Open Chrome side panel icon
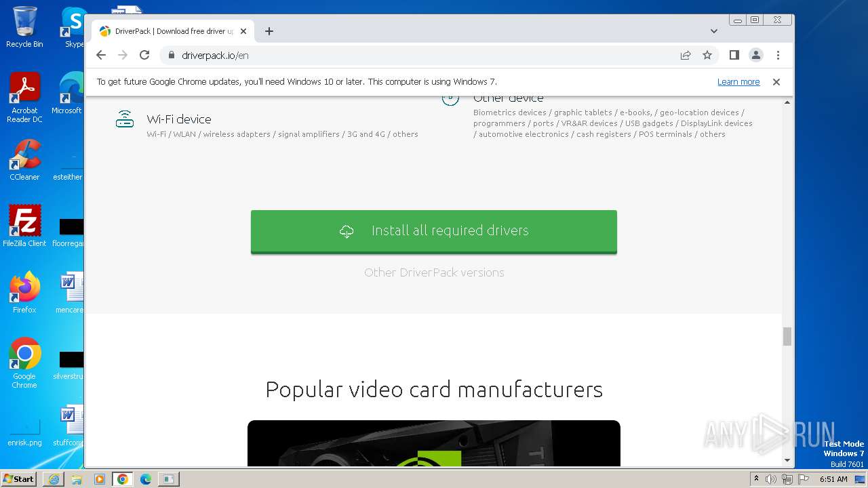 click(x=734, y=55)
